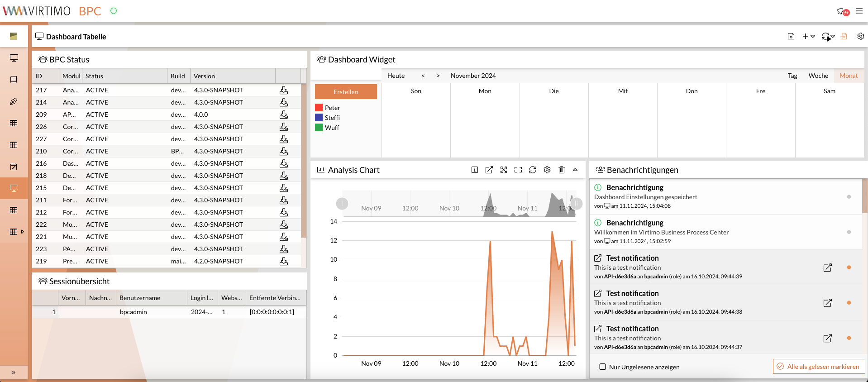The width and height of the screenshot is (868, 382).
Task: Switch calendar to Tag view
Action: pyautogui.click(x=792, y=76)
